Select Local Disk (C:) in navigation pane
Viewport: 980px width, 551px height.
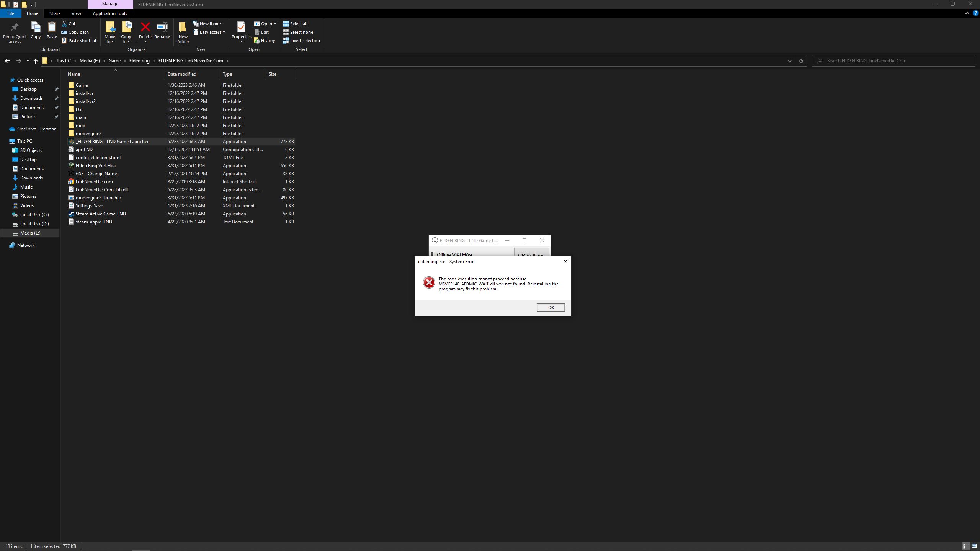(x=34, y=215)
